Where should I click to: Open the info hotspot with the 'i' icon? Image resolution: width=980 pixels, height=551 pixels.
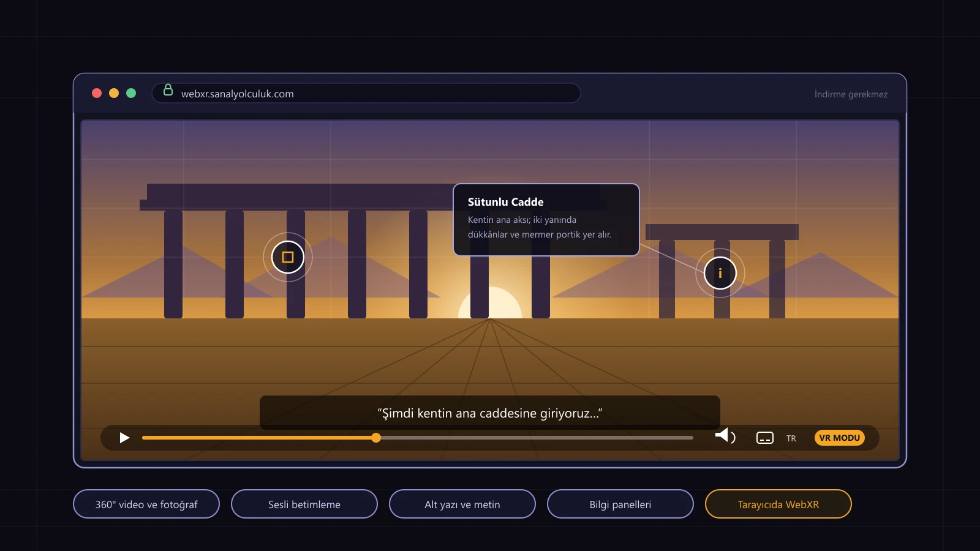[720, 273]
